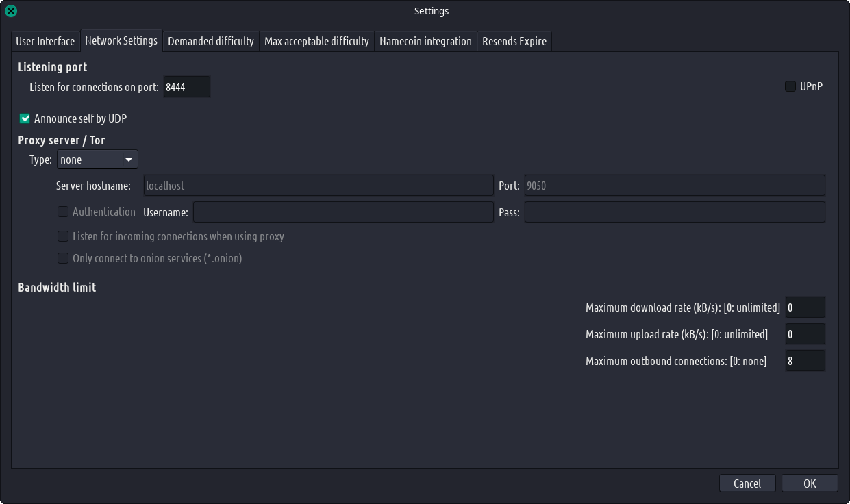
Task: Open the proxy Type dropdown
Action: pyautogui.click(x=97, y=160)
